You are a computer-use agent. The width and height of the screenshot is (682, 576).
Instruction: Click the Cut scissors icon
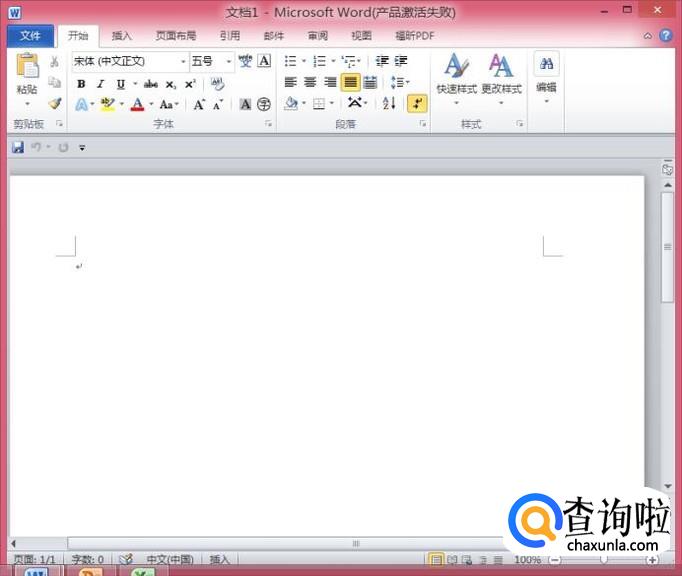coord(54,62)
